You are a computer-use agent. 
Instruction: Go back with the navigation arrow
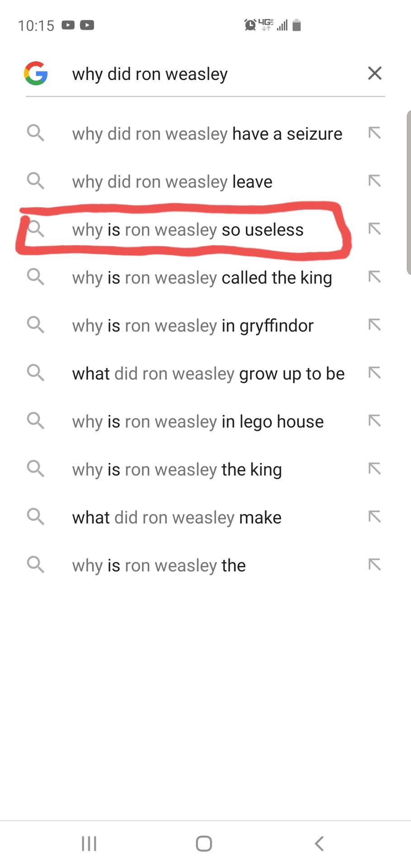click(x=319, y=844)
